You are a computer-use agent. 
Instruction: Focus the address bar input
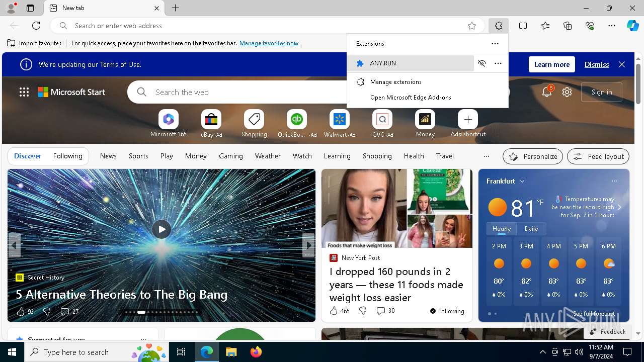tap(268, 26)
